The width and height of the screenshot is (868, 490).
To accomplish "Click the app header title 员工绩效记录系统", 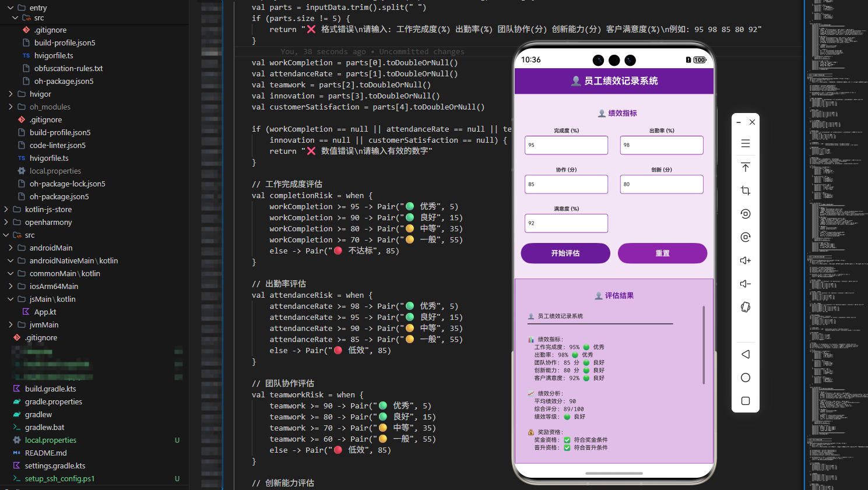I will [621, 81].
